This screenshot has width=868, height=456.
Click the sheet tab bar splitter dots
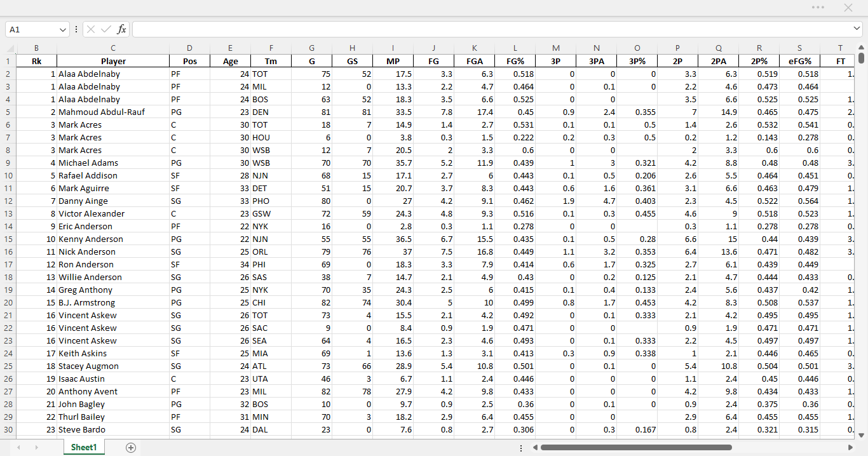[521, 448]
